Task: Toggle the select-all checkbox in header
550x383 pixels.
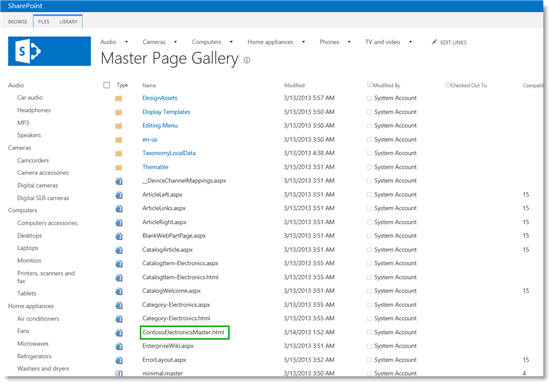Action: tap(107, 85)
